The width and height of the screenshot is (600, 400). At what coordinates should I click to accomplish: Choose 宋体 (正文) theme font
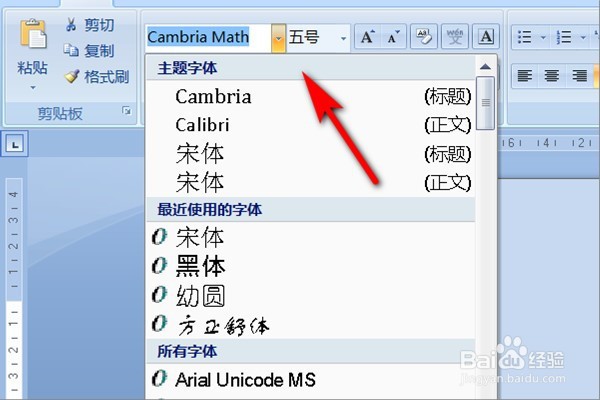coord(310,182)
